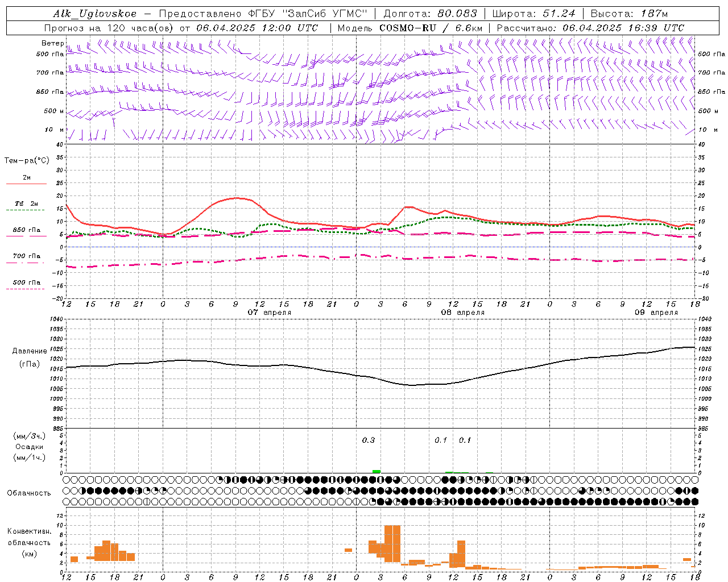728x582 pixels.
Task: Click the 10 м wind level label on left
Action: (54, 130)
